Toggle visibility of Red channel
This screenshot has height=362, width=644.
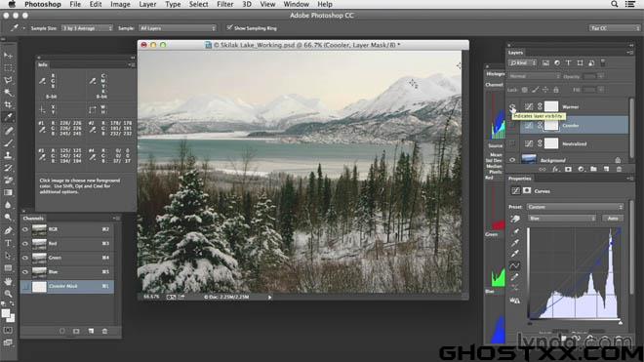25,244
